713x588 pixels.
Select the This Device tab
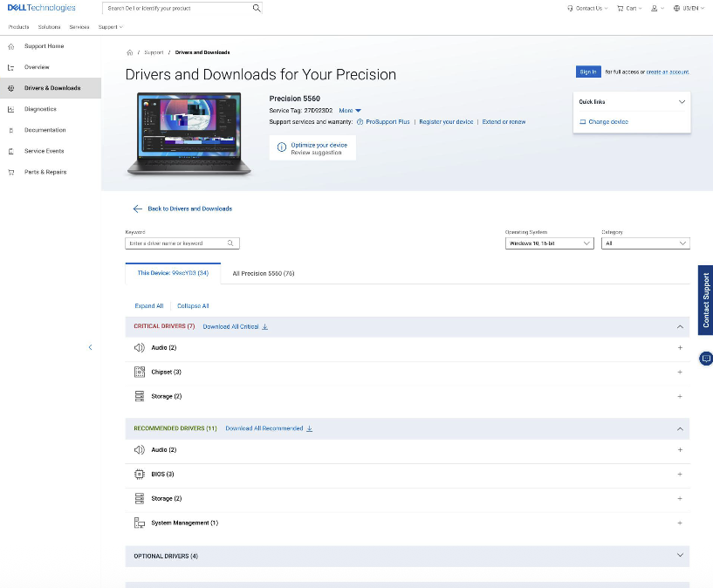pyautogui.click(x=173, y=273)
